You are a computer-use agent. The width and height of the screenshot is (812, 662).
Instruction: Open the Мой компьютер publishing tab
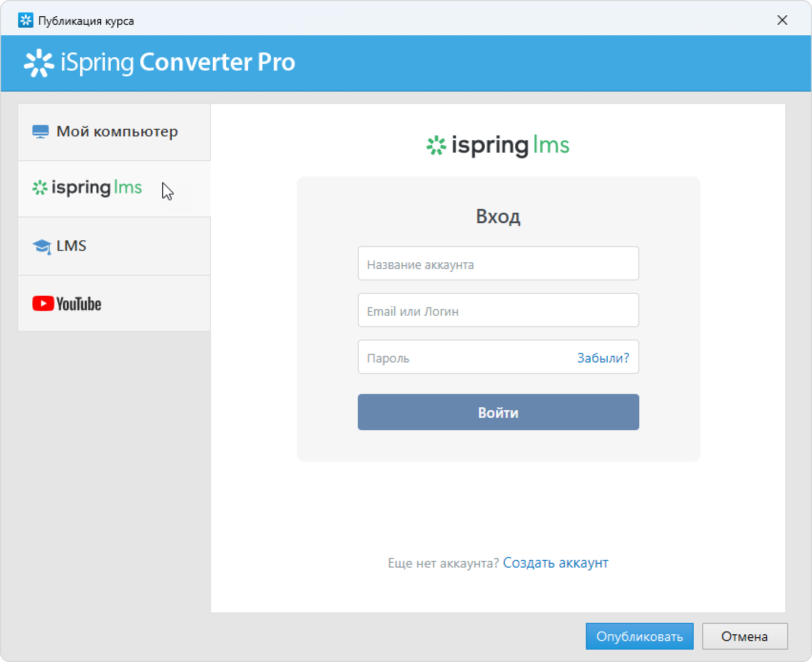(x=114, y=132)
